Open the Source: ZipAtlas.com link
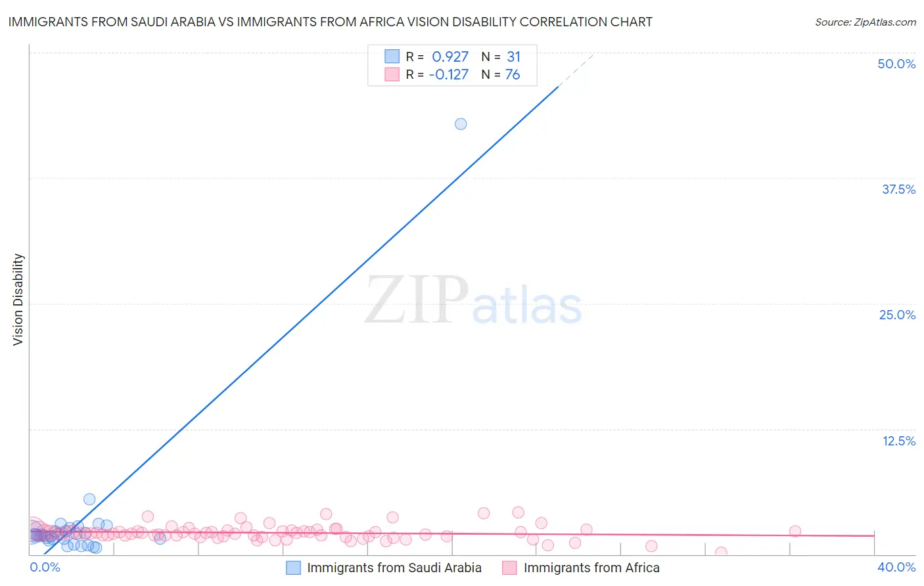 click(865, 22)
